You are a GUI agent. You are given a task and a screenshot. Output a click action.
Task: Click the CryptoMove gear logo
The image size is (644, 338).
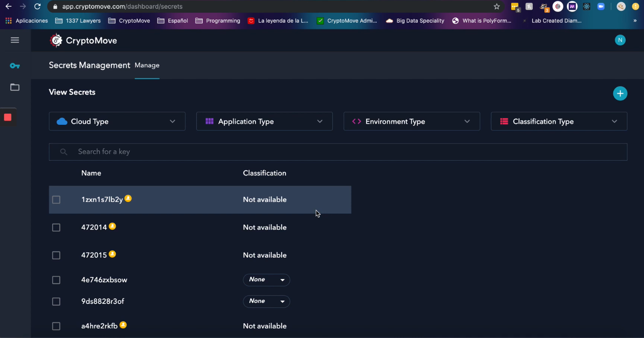tap(56, 41)
